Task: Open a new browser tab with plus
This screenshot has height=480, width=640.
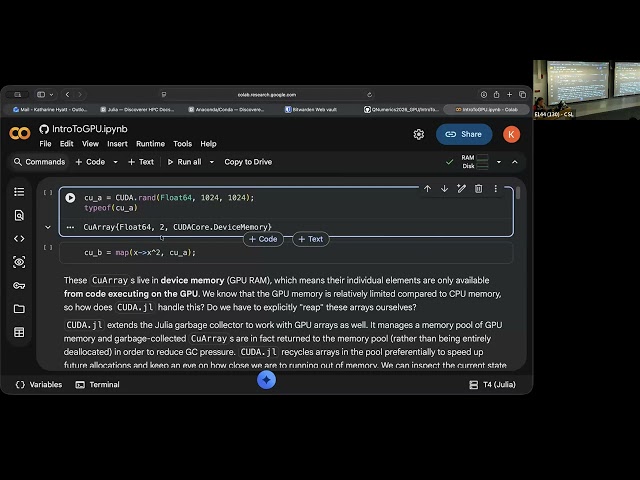Action: (x=509, y=94)
